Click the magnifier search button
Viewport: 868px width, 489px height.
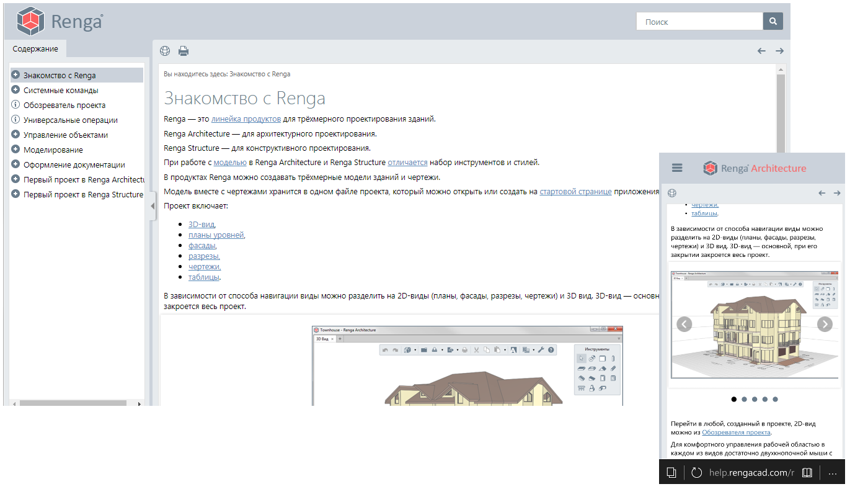pyautogui.click(x=773, y=21)
